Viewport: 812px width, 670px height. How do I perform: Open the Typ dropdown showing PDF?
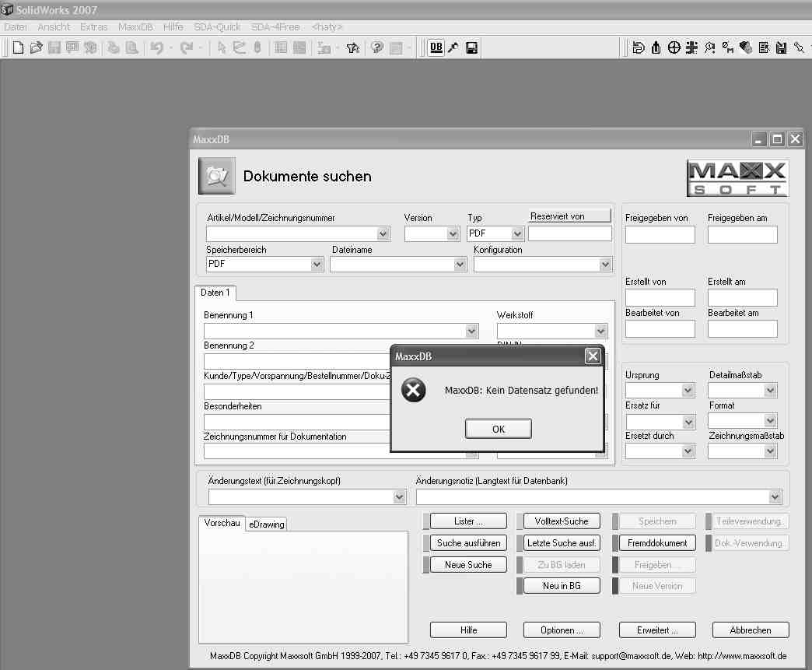(x=517, y=233)
